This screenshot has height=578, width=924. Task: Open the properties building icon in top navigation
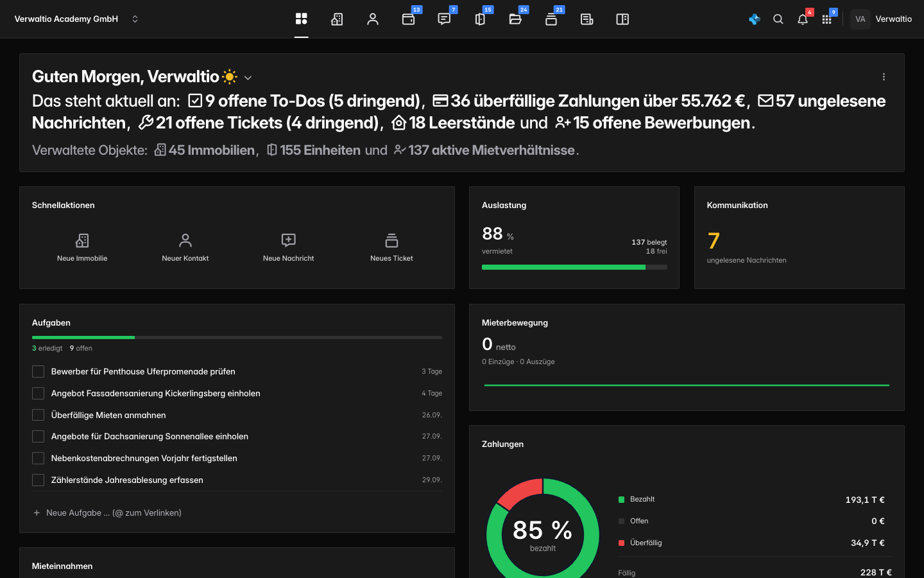tap(337, 19)
